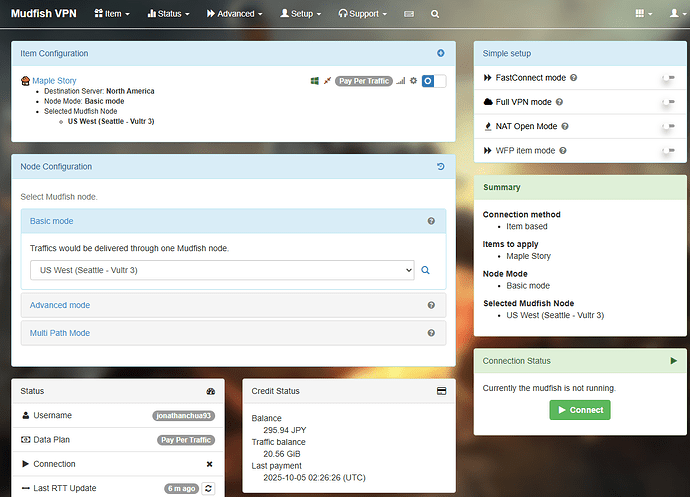This screenshot has height=497, width=690.
Task: Expand the Multi Path Mode section
Action: pyautogui.click(x=60, y=333)
